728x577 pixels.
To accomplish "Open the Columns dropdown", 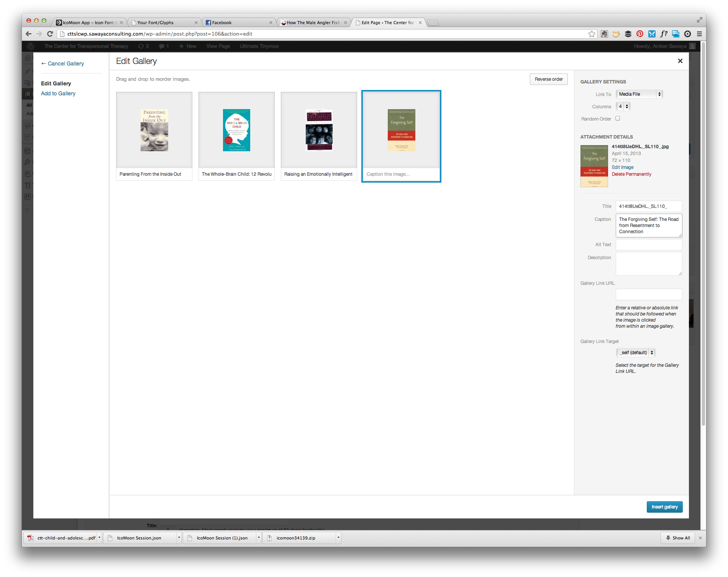I will click(x=623, y=106).
